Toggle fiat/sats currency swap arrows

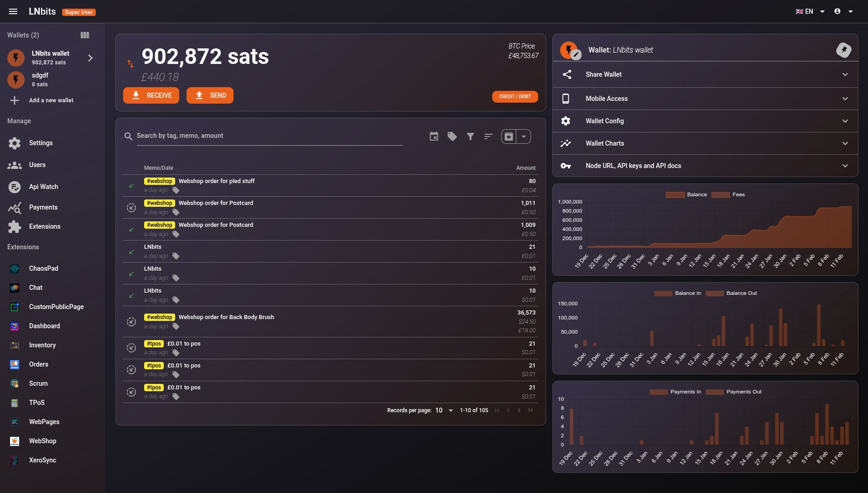point(130,64)
